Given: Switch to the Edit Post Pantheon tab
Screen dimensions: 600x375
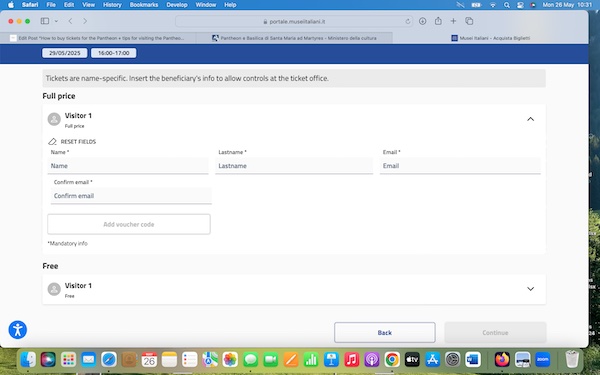Looking at the screenshot, I should point(98,38).
